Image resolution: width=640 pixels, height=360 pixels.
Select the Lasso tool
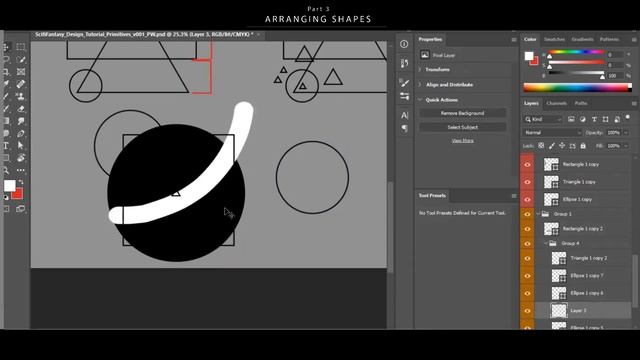[6, 60]
